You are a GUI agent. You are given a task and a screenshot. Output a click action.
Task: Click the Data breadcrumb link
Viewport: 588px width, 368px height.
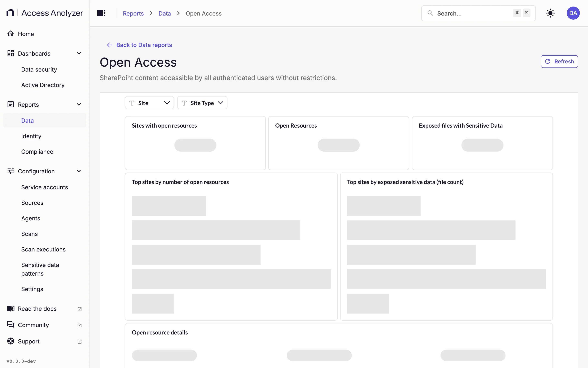165,13
